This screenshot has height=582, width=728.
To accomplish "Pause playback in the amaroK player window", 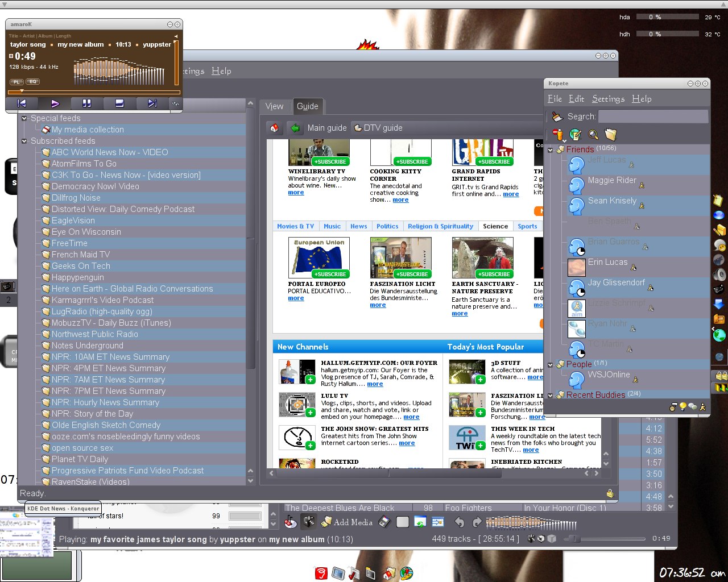I will (87, 103).
